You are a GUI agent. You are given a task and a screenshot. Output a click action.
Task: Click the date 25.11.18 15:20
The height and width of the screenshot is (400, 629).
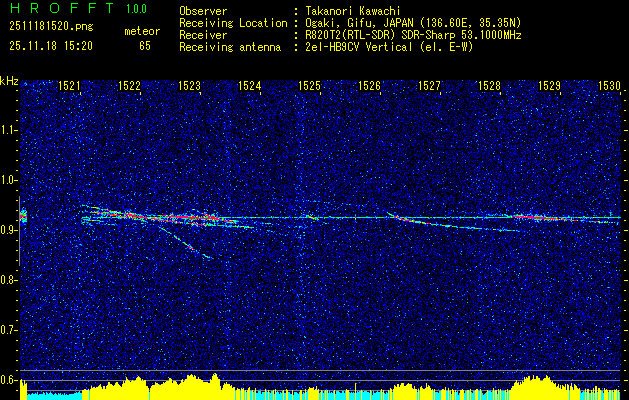click(x=51, y=46)
